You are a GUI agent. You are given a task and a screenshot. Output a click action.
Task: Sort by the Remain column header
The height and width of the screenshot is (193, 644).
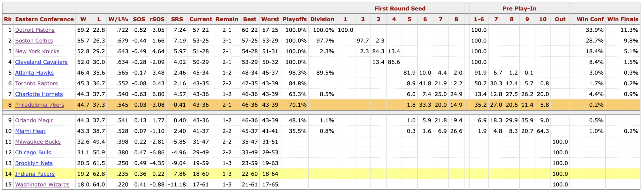pos(227,19)
